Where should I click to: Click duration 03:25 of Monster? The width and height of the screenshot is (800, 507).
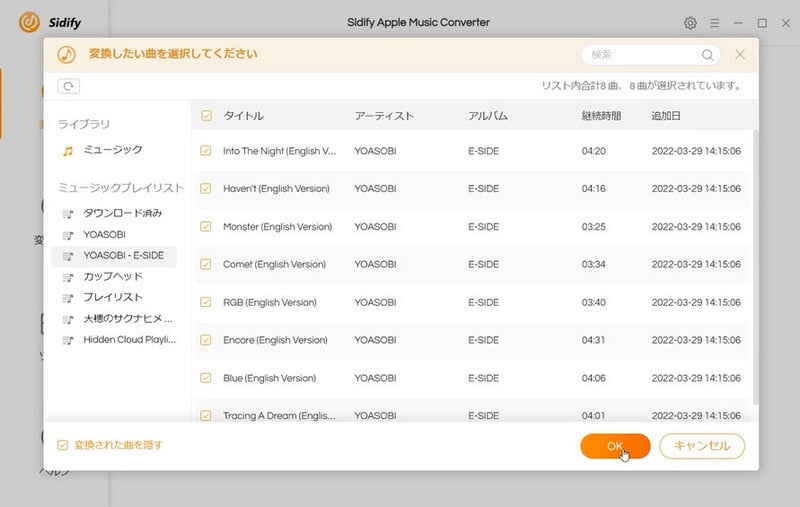593,226
